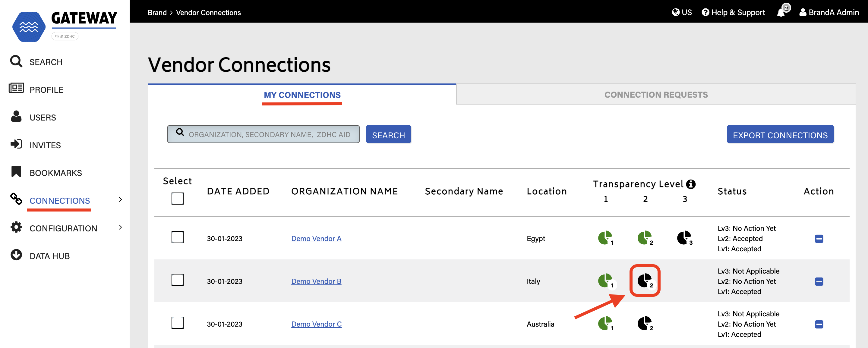Open the BOOKMARKS sidebar menu item
This screenshot has width=868, height=348.
point(55,173)
